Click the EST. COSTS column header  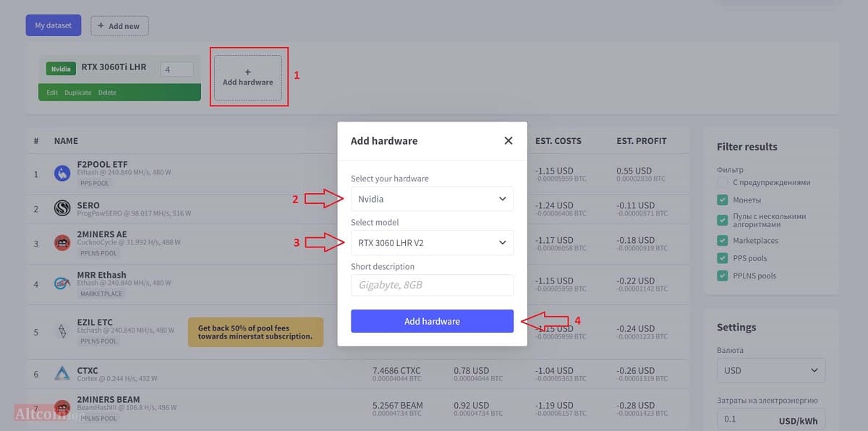pos(558,141)
